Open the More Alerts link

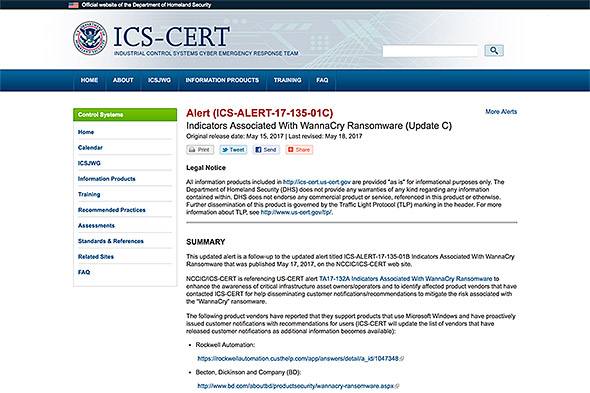501,112
